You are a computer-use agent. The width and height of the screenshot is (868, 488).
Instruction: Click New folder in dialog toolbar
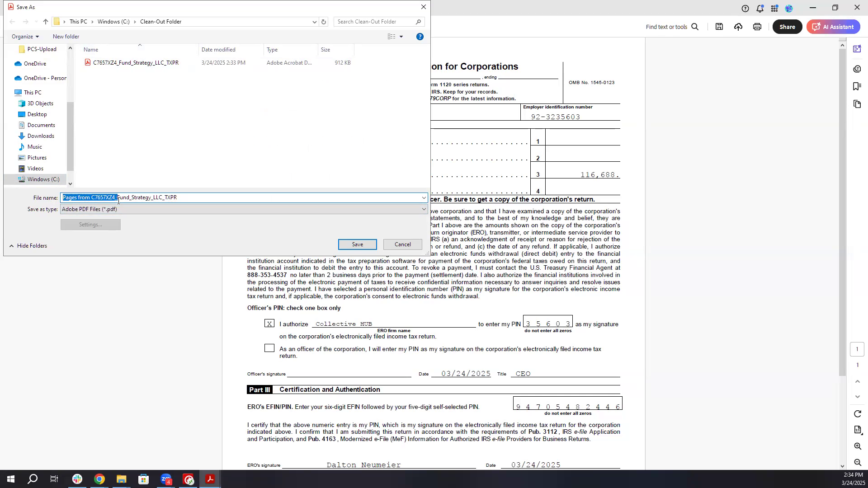click(66, 37)
